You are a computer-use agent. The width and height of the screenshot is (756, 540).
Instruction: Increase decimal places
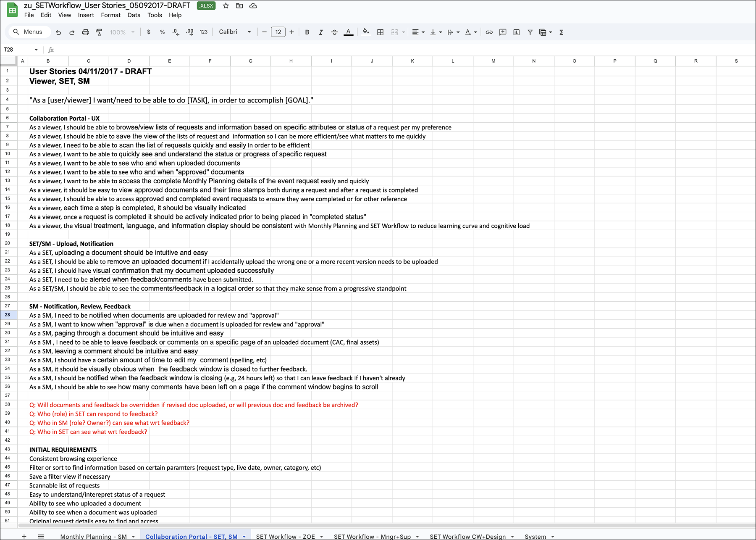click(x=190, y=32)
